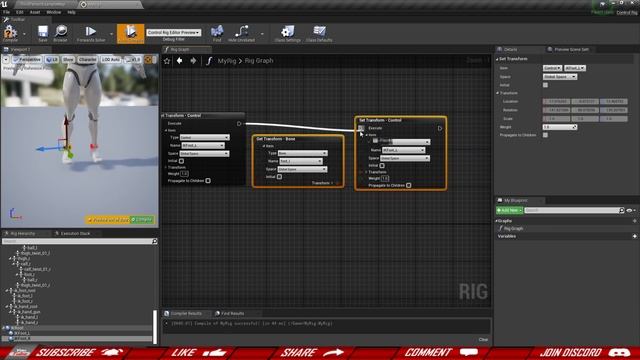The height and width of the screenshot is (360, 640).
Task: Toggle Initial checkbox on selected Control node
Action: point(382,166)
